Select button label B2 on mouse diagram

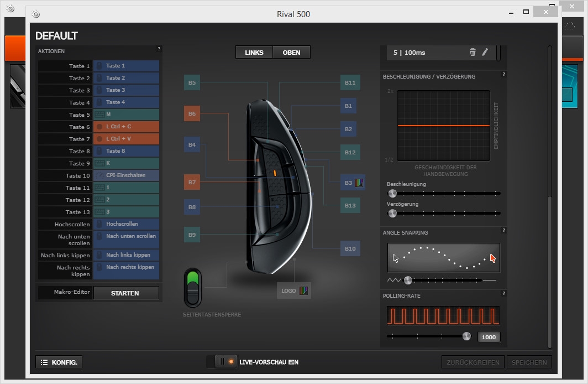pyautogui.click(x=348, y=129)
